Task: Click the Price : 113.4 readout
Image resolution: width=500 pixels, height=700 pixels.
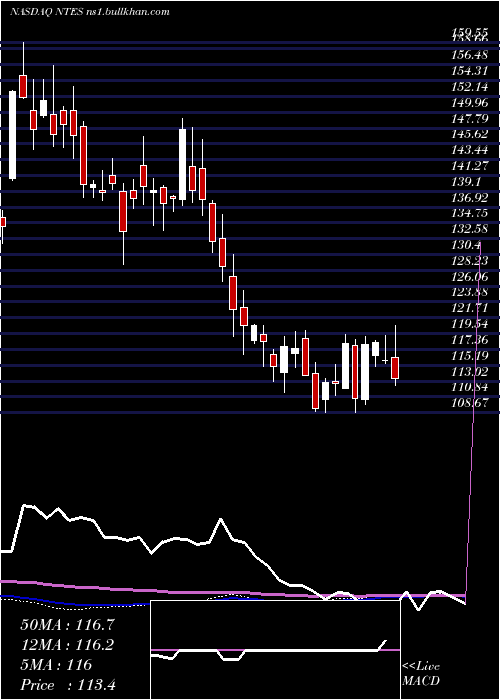Action: (x=68, y=685)
